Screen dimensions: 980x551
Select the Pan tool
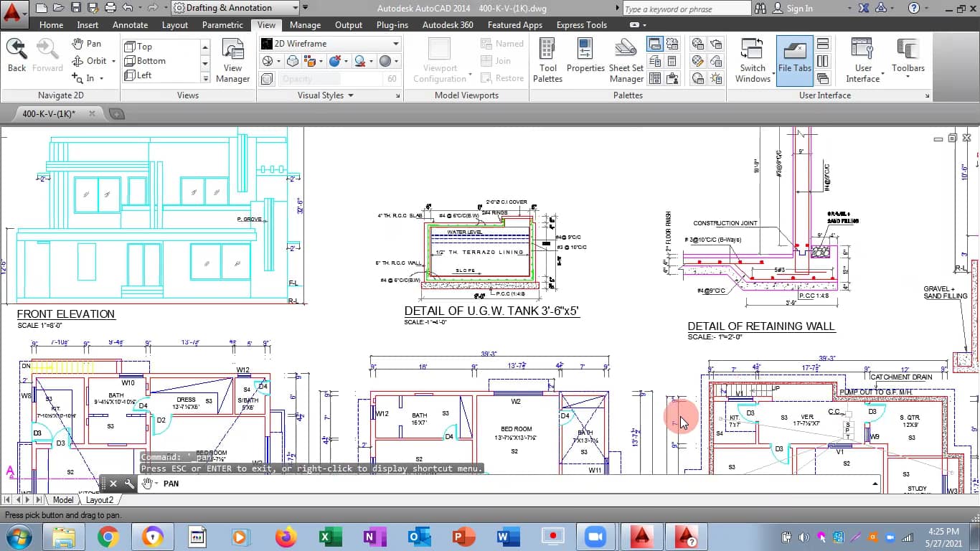point(87,43)
